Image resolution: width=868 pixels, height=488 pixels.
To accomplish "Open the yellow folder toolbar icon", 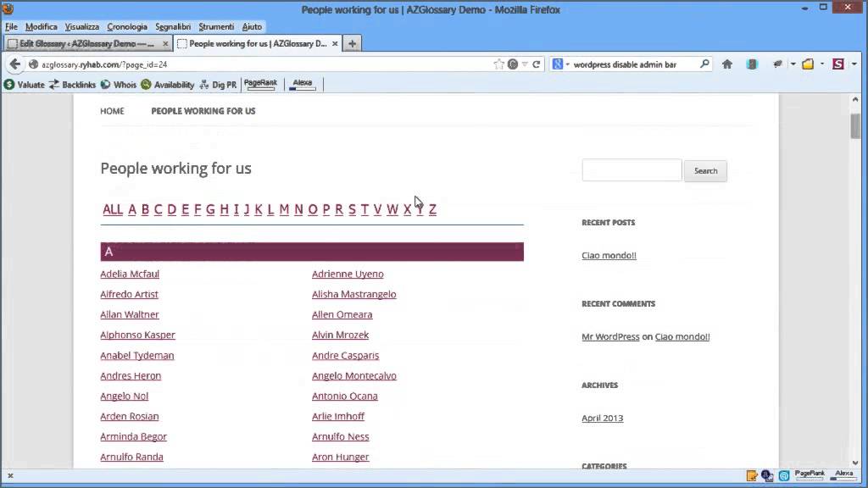I will click(x=808, y=64).
